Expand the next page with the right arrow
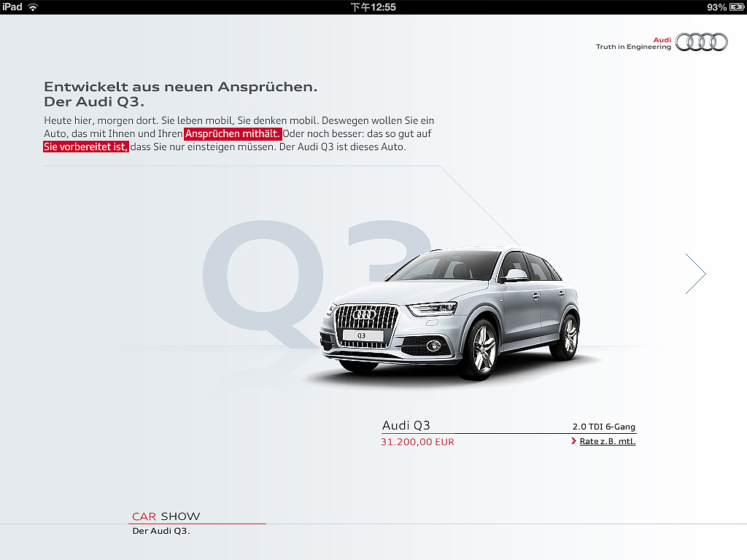Viewport: 747px width, 560px height. coord(695,273)
